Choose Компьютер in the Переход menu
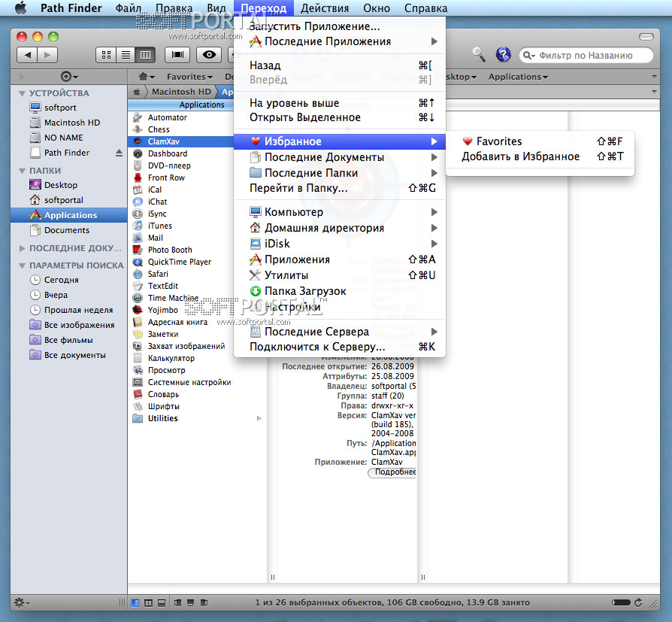The height and width of the screenshot is (622, 672). tap(340, 212)
